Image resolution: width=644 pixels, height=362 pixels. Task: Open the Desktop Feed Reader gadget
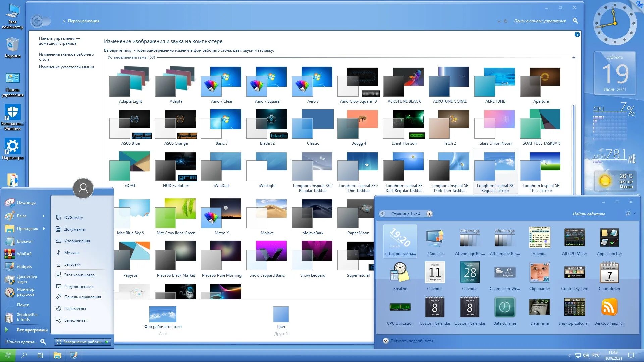click(609, 307)
